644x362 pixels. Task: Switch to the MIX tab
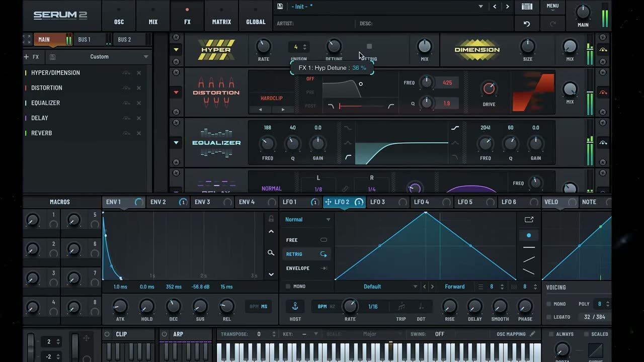click(153, 16)
